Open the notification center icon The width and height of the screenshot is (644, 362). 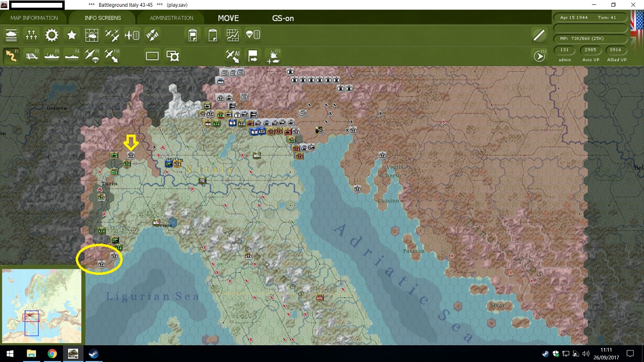[631, 354]
